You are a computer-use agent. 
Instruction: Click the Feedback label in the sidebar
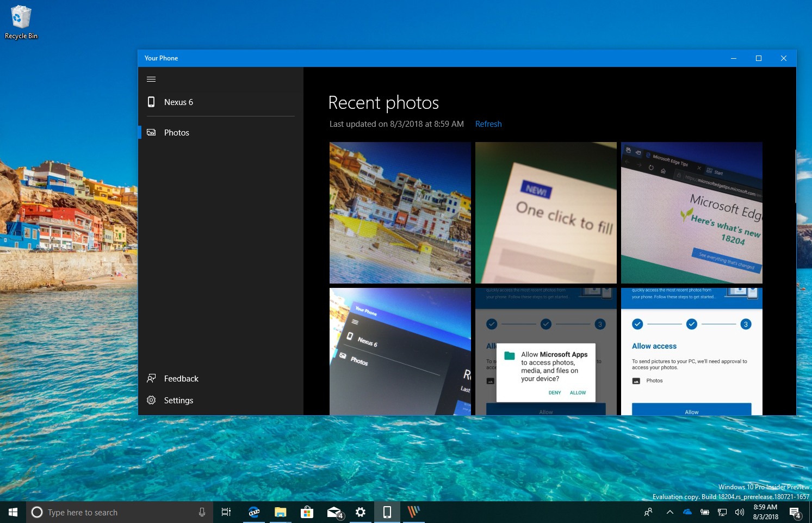[181, 378]
